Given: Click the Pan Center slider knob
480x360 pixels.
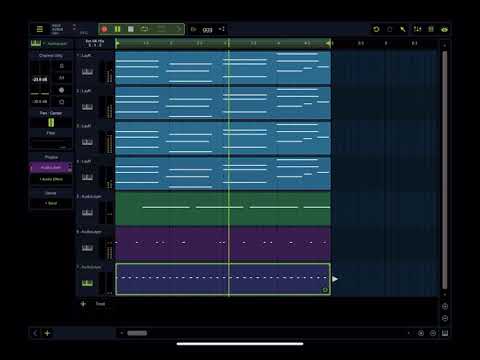Looking at the screenshot, I should click(51, 123).
